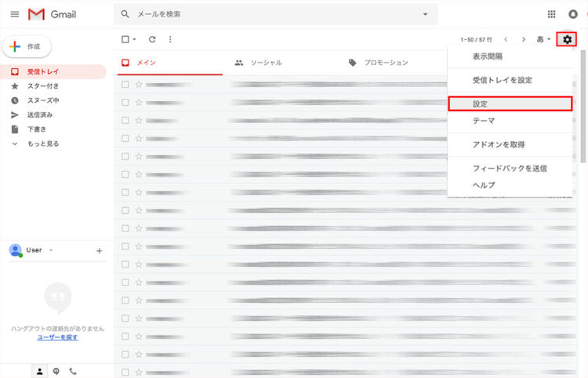The height and width of the screenshot is (378, 588).
Task: Tick the first email's checkbox
Action: [x=125, y=84]
